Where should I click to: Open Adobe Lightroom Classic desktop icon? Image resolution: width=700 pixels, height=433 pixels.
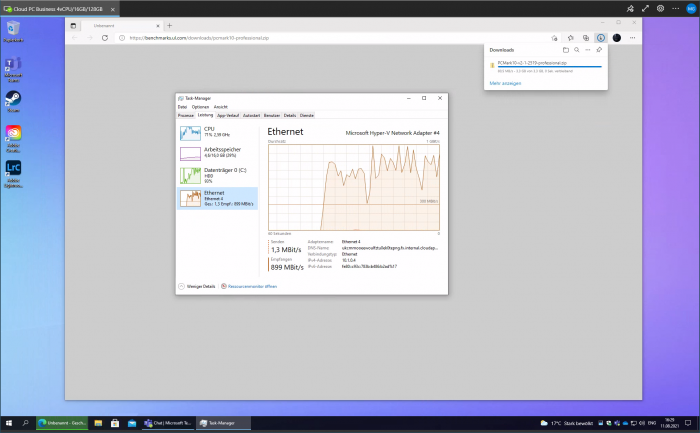point(13,174)
